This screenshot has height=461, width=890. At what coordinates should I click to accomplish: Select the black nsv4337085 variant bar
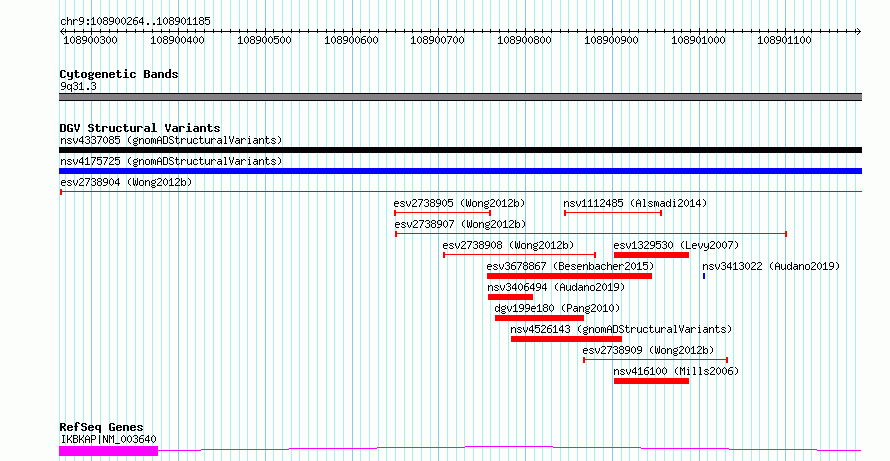point(460,150)
